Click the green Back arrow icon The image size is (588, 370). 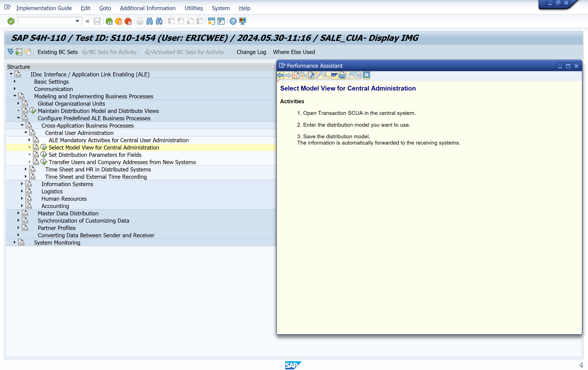109,22
